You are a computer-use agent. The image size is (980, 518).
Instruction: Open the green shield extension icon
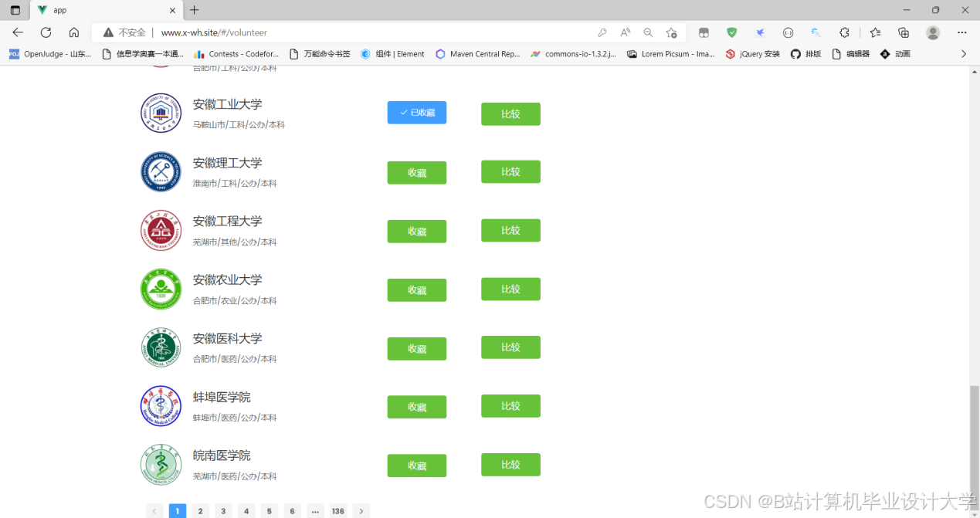tap(731, 32)
